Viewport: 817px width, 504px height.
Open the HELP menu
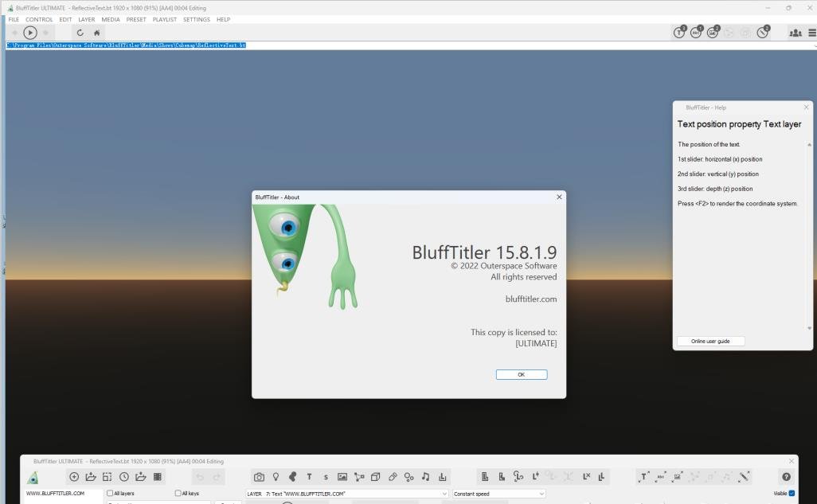[223, 19]
